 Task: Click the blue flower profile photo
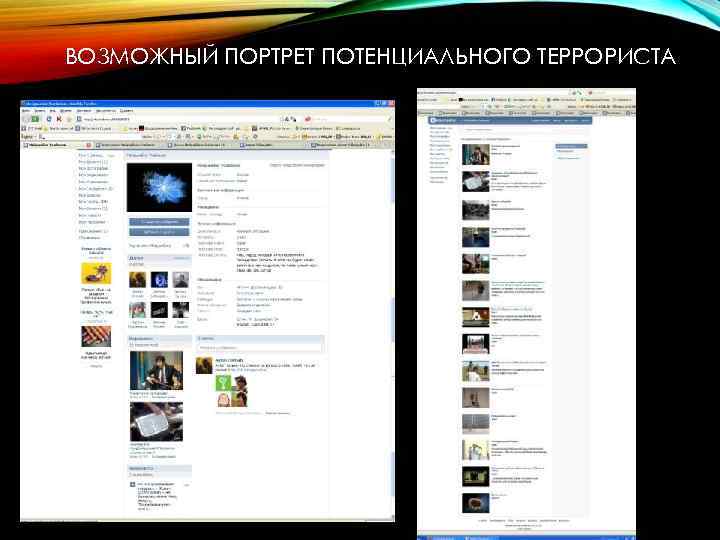(159, 187)
